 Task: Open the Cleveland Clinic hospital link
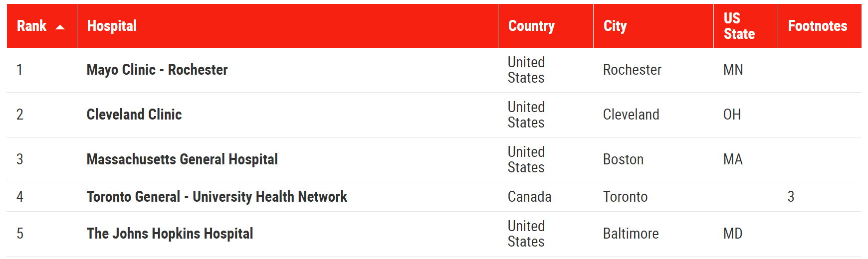(x=134, y=115)
